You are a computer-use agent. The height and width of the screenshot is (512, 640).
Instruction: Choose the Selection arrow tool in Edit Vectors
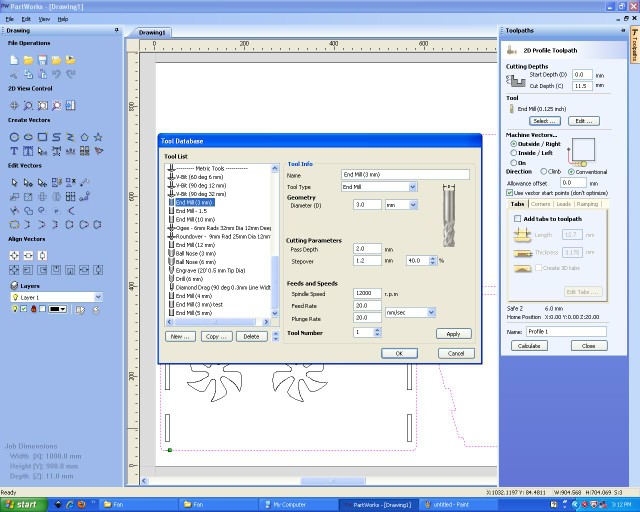pos(14,183)
